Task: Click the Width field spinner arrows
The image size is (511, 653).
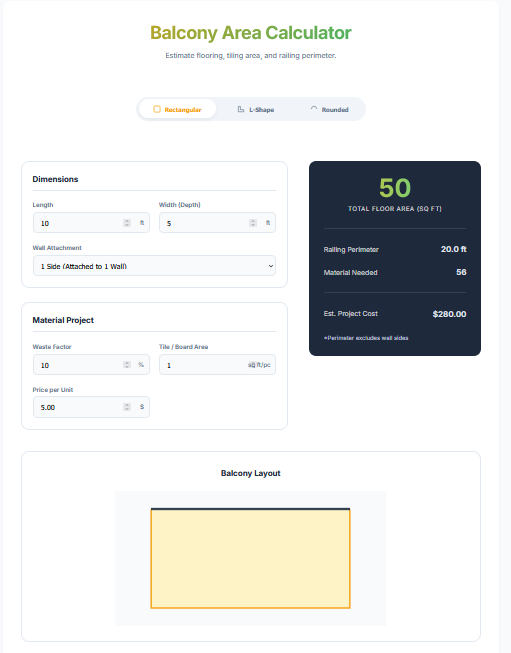Action: point(253,223)
